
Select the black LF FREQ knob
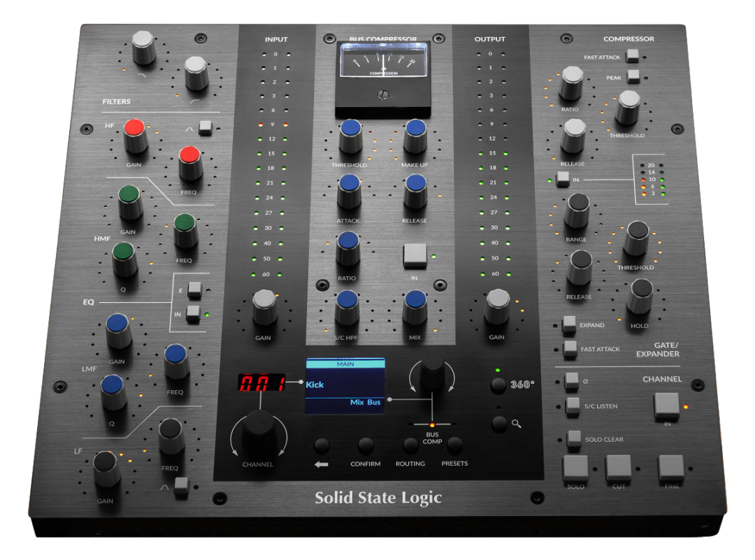[x=171, y=436]
